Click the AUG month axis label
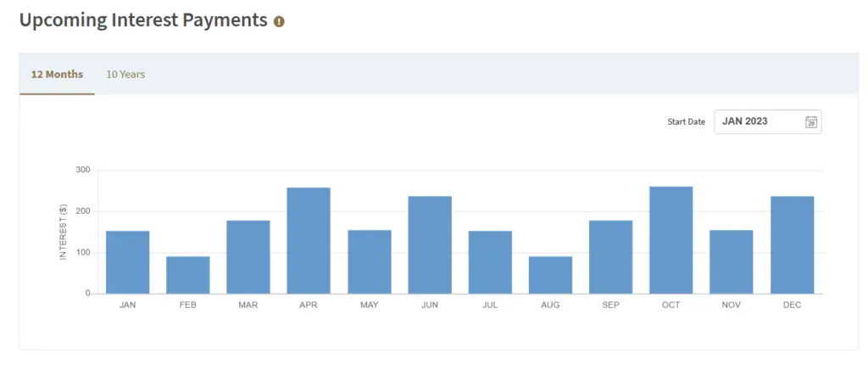The width and height of the screenshot is (868, 370). point(550,306)
